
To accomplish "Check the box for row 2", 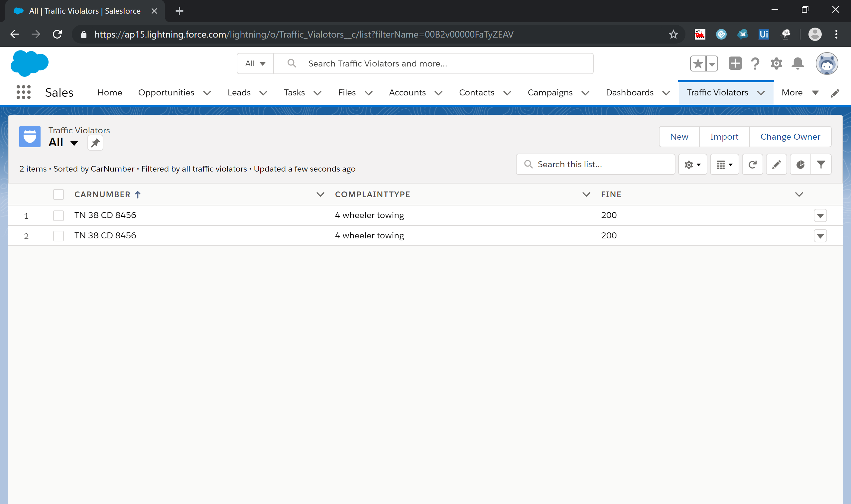I will tap(59, 236).
